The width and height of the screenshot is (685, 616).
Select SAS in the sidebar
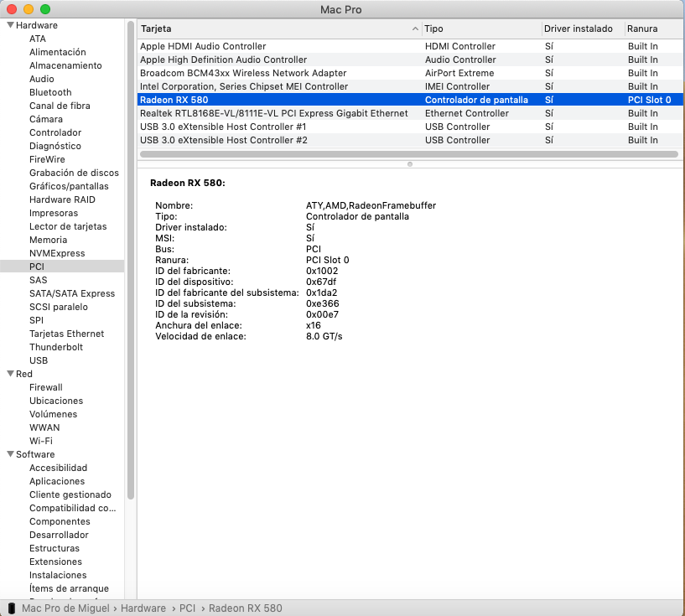(x=38, y=280)
